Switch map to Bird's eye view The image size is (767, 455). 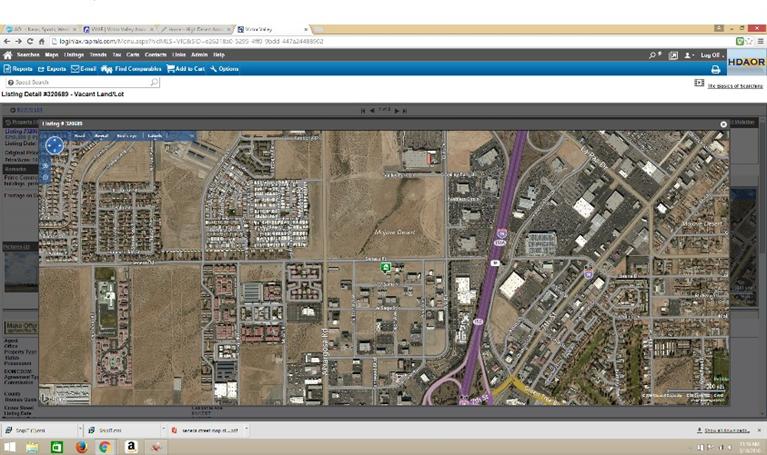point(127,136)
